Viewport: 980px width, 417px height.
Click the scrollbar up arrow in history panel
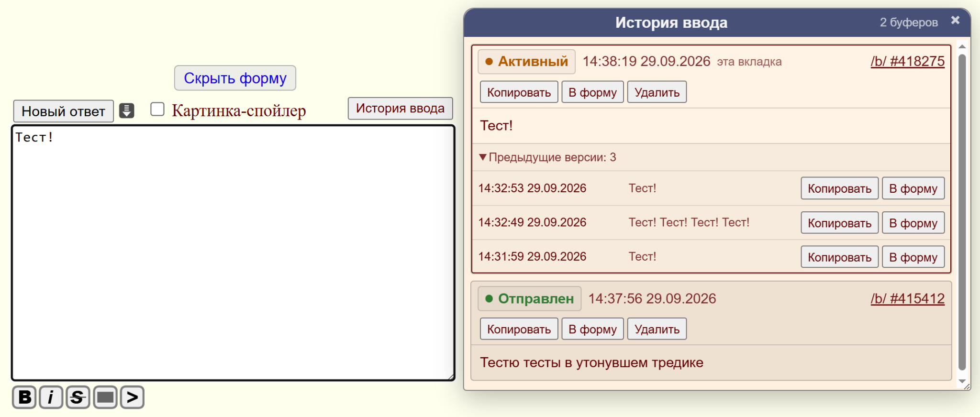pos(962,47)
